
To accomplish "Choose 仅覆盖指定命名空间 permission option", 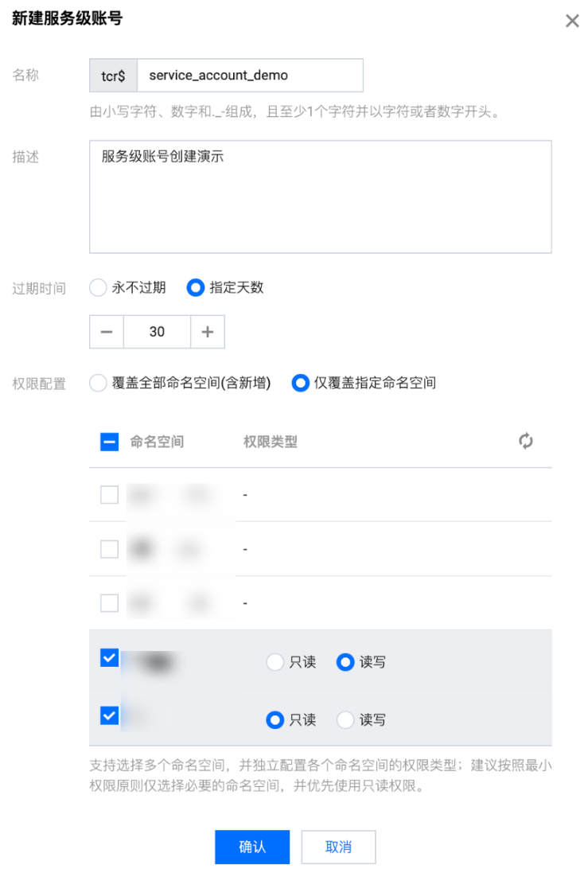I will 300,384.
